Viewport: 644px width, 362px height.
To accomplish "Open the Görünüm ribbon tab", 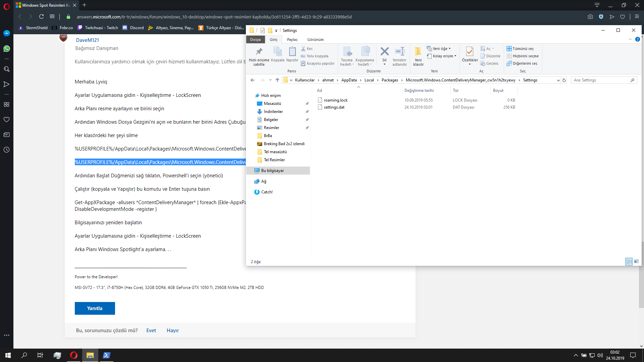I will click(315, 40).
